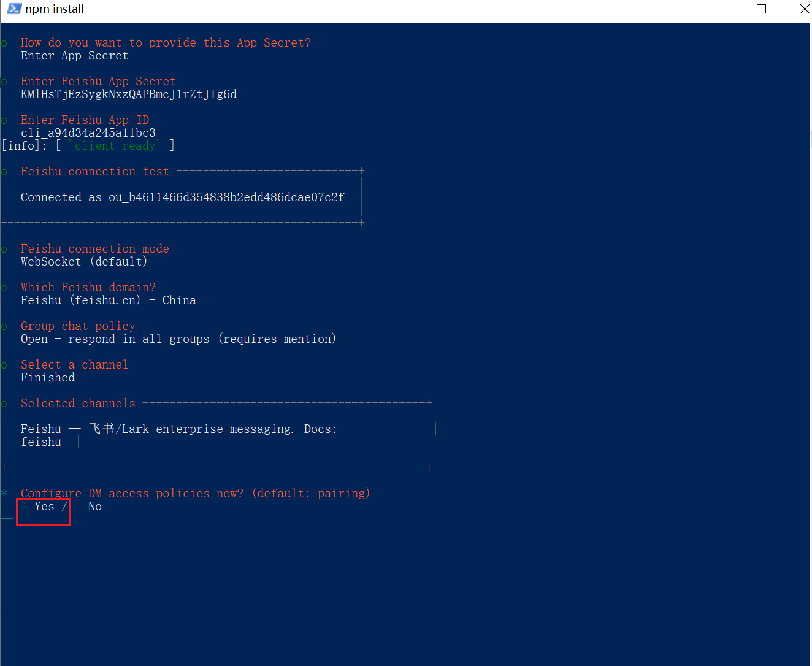Click the App Secret value KMlHsTjEzSygkNxzQAPBmcJ1rZtJIg6d

point(129,94)
